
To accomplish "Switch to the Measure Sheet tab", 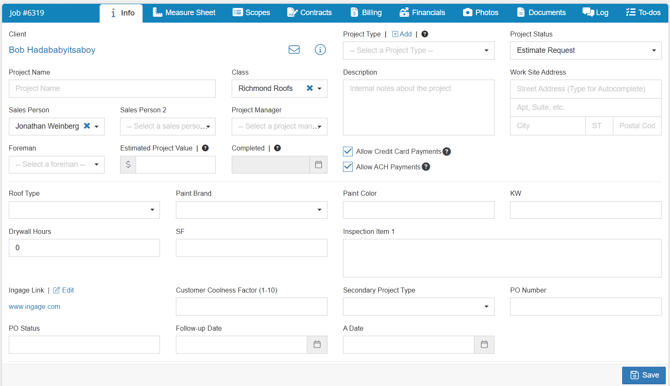I will (184, 12).
